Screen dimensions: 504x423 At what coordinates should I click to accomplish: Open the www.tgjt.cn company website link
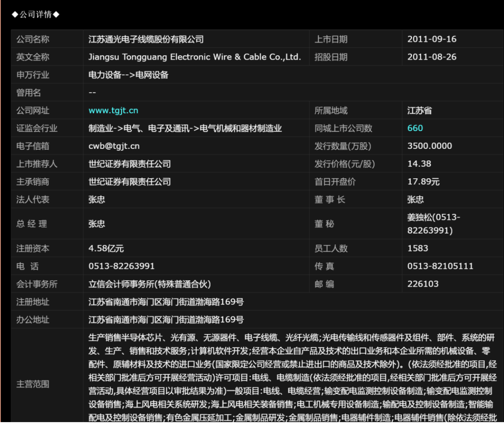pyautogui.click(x=113, y=111)
